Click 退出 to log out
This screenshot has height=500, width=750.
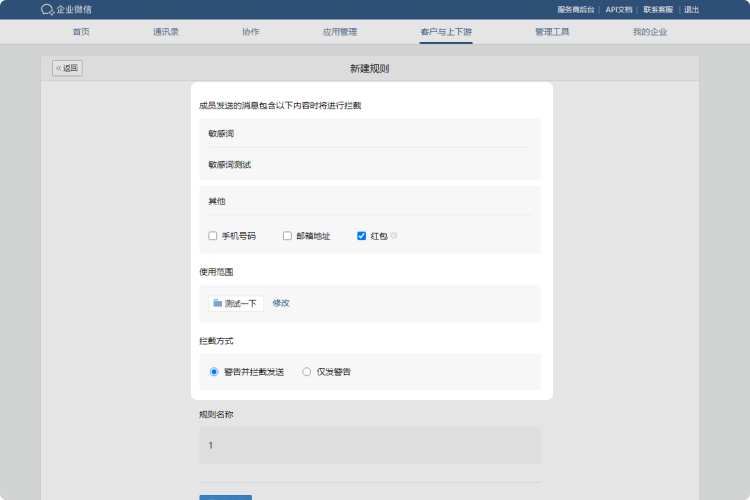click(691, 10)
